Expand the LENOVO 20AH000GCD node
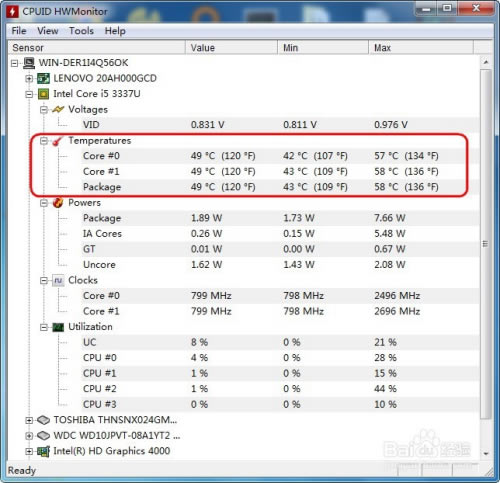The height and width of the screenshot is (483, 500). pos(29,79)
